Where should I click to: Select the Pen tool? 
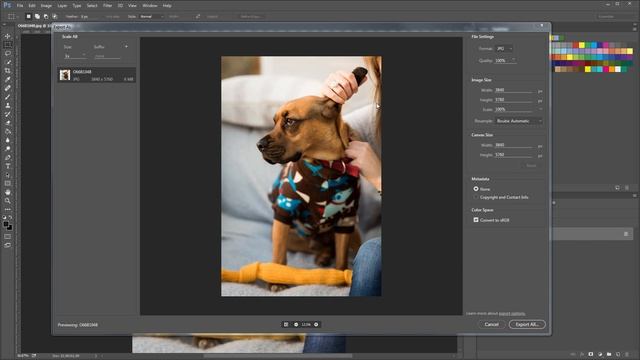[x=8, y=158]
